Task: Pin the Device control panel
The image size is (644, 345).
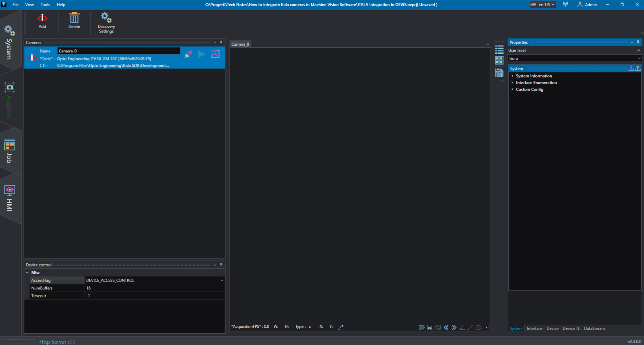Action: coord(221,265)
